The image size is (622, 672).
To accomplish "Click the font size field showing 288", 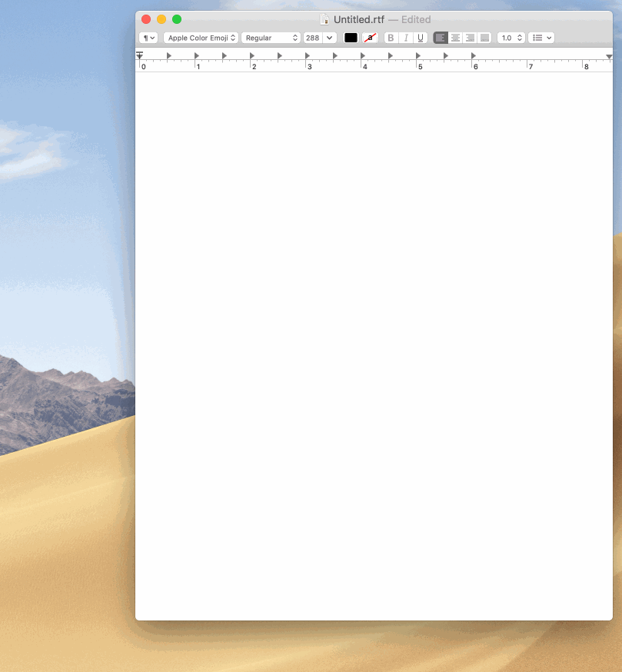I will click(313, 38).
